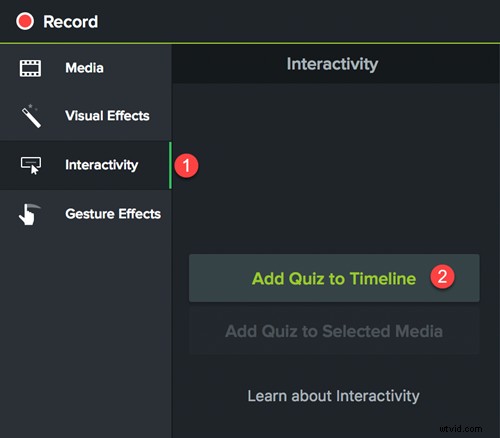Click the red Record circle icon

pos(25,21)
